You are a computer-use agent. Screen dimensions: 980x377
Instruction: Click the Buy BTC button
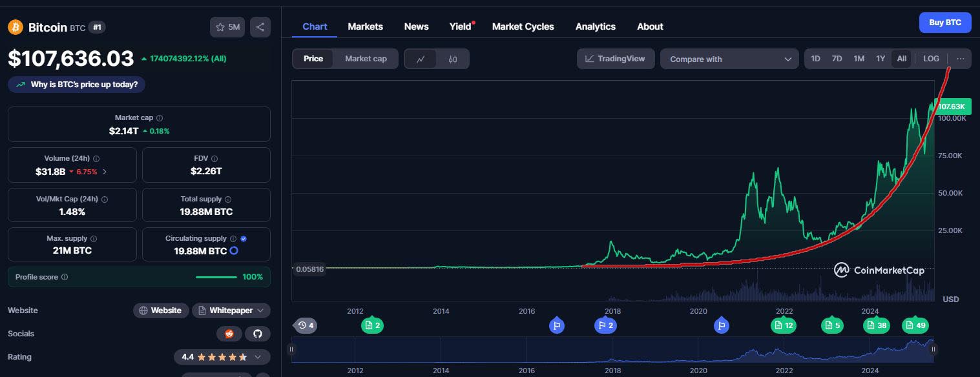tap(945, 22)
